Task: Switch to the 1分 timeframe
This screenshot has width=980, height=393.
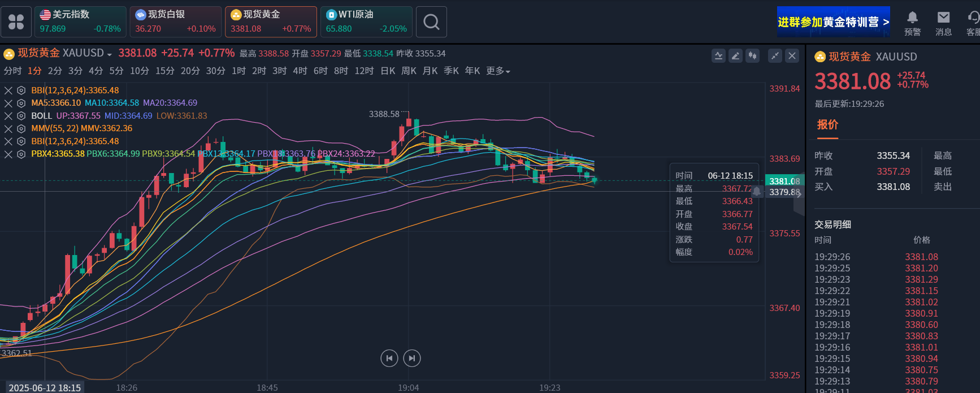Action: click(34, 71)
